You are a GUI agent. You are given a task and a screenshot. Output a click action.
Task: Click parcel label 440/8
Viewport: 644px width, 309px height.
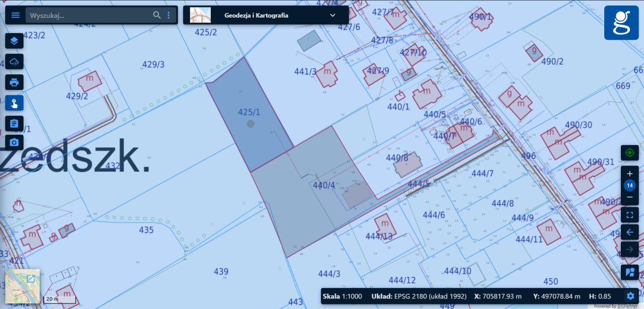point(397,158)
